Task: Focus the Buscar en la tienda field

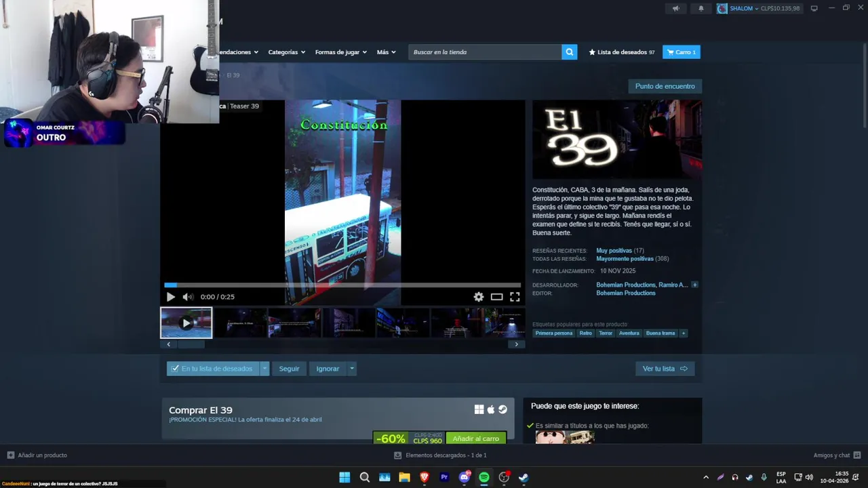Action: (x=485, y=52)
